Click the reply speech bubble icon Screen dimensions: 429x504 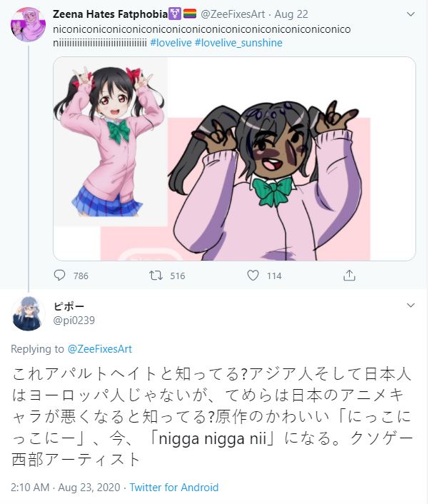(59, 276)
